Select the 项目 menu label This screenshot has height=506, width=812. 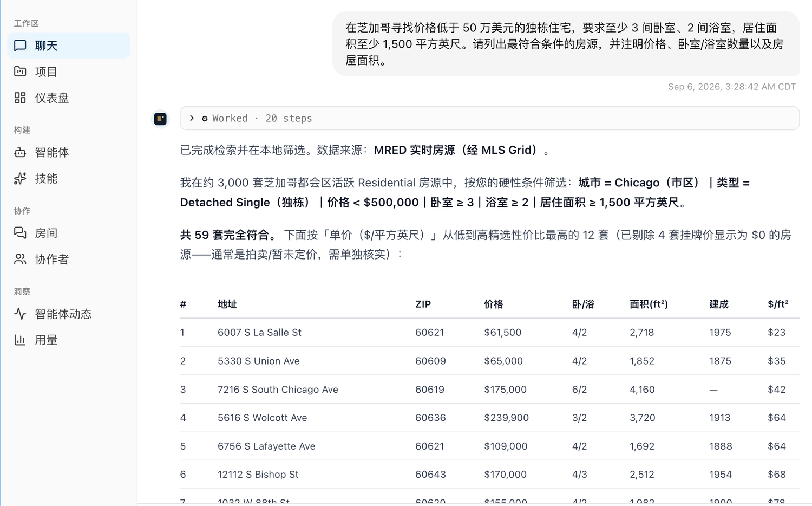[x=46, y=72]
